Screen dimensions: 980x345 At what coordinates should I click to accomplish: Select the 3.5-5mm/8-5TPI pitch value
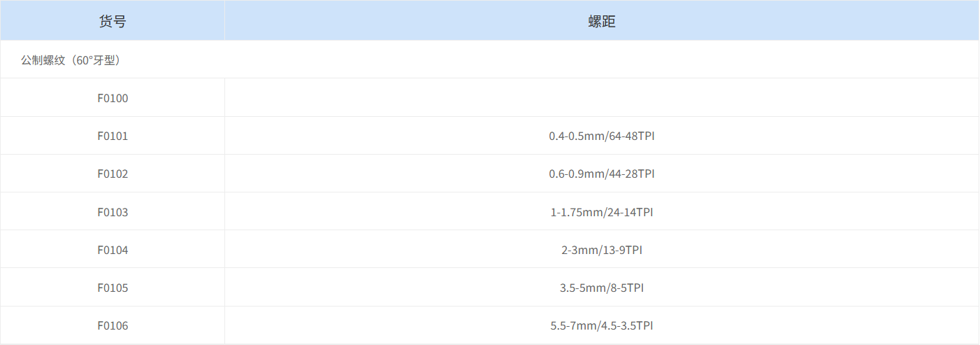pyautogui.click(x=601, y=288)
